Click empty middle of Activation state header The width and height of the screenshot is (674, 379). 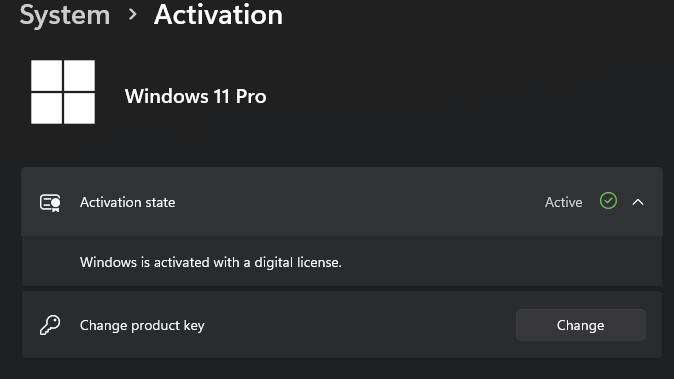tap(359, 202)
